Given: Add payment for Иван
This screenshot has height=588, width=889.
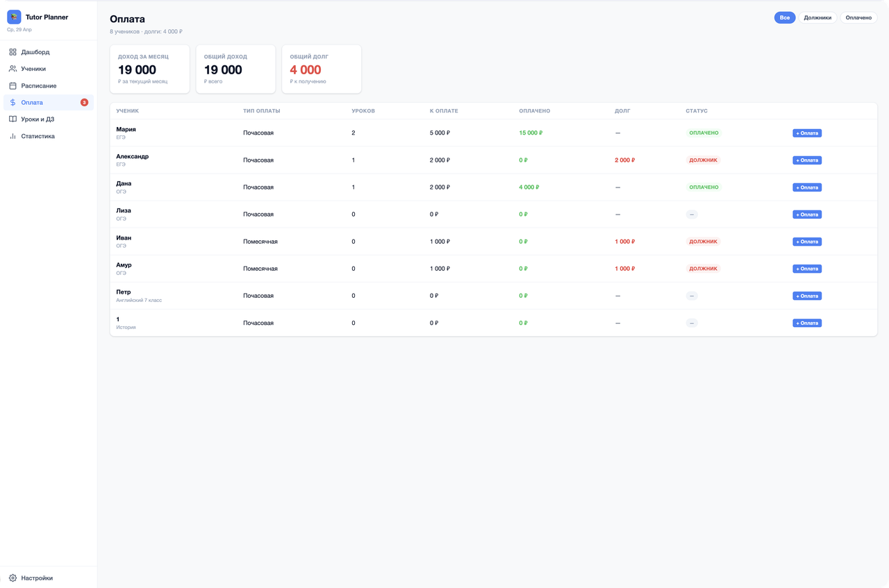Looking at the screenshot, I should pos(807,242).
